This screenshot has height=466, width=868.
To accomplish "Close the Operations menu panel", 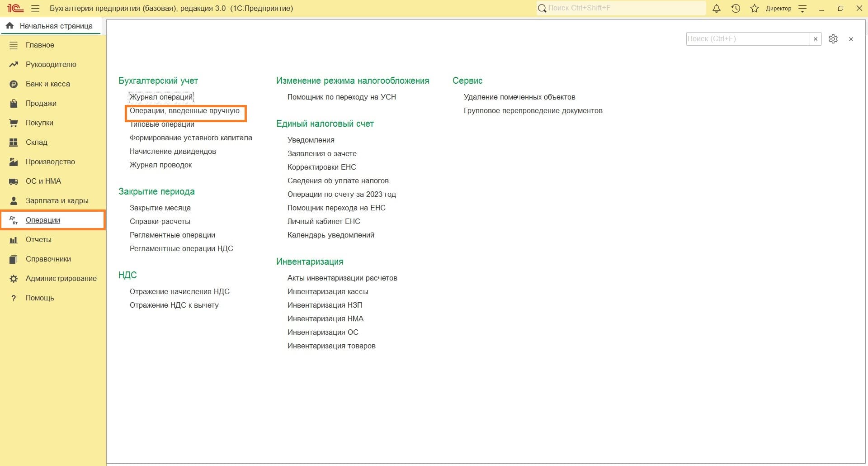I will coord(851,39).
